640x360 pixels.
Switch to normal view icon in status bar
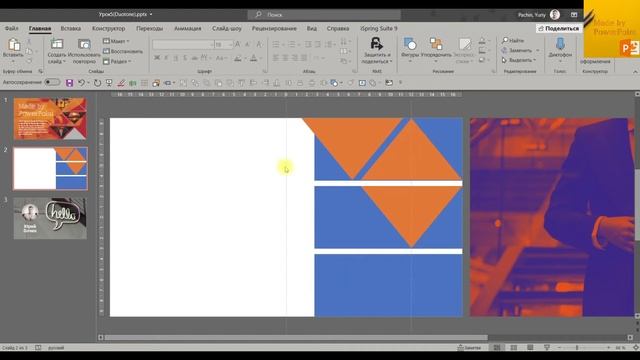point(497,348)
